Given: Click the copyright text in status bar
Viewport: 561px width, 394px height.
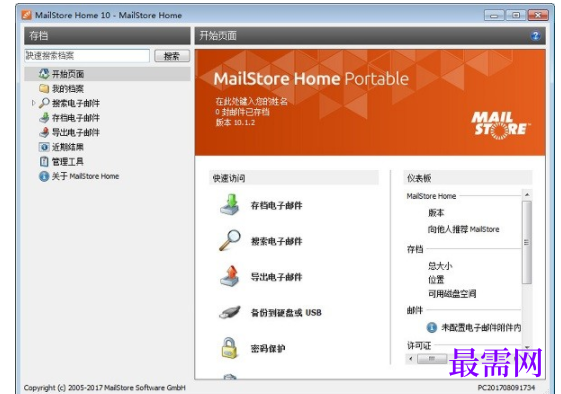Looking at the screenshot, I should pos(105,388).
